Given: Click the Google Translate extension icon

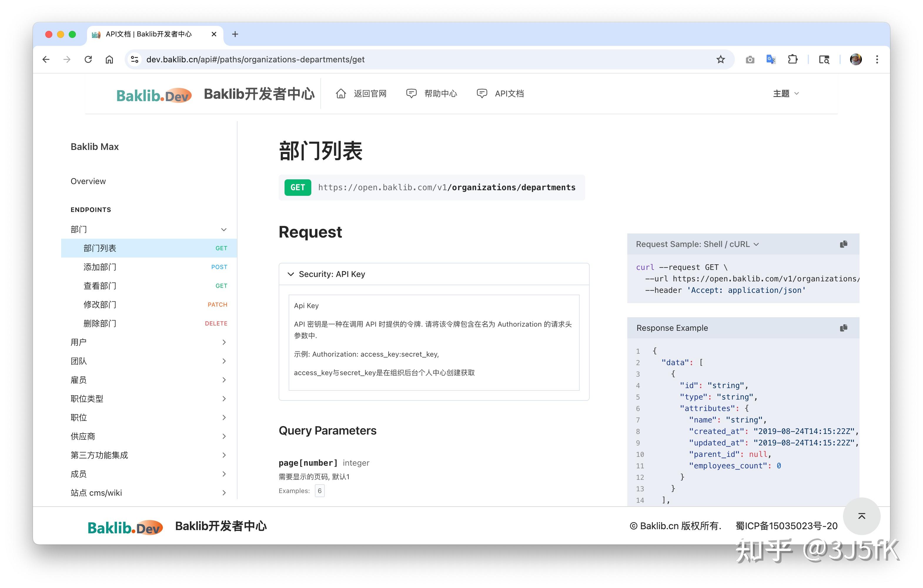Looking at the screenshot, I should point(771,59).
